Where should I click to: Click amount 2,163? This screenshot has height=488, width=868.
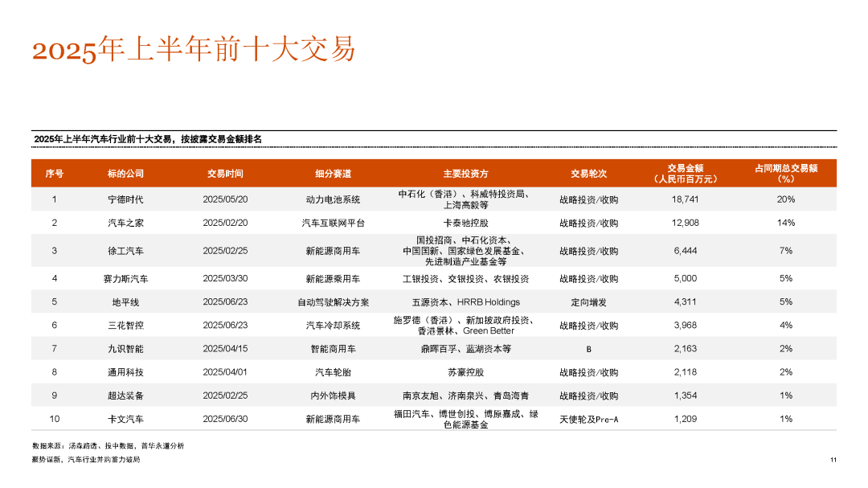click(x=686, y=348)
